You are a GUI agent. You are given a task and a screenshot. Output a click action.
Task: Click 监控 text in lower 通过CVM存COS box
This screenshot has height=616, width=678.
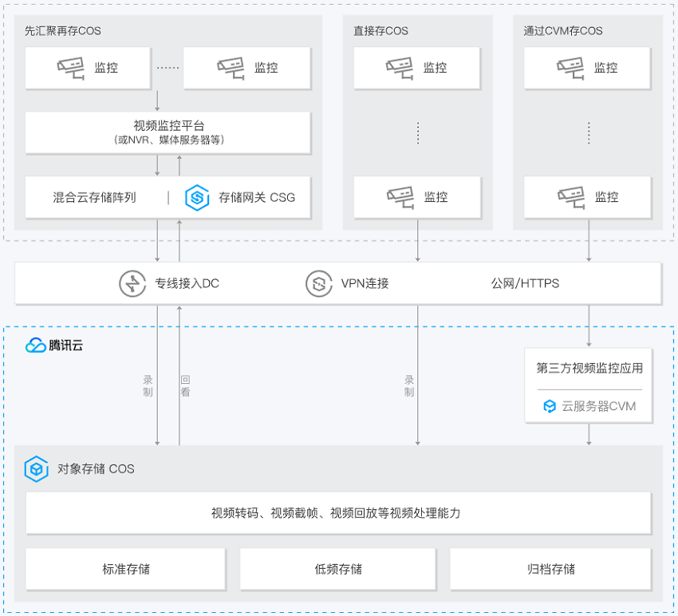(607, 198)
